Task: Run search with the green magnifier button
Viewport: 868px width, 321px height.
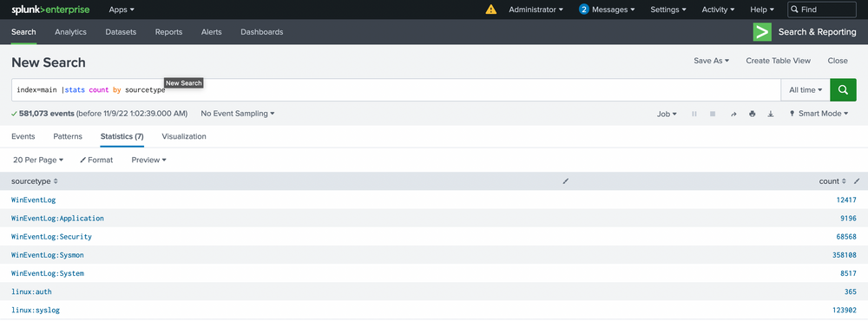Action: (843, 89)
